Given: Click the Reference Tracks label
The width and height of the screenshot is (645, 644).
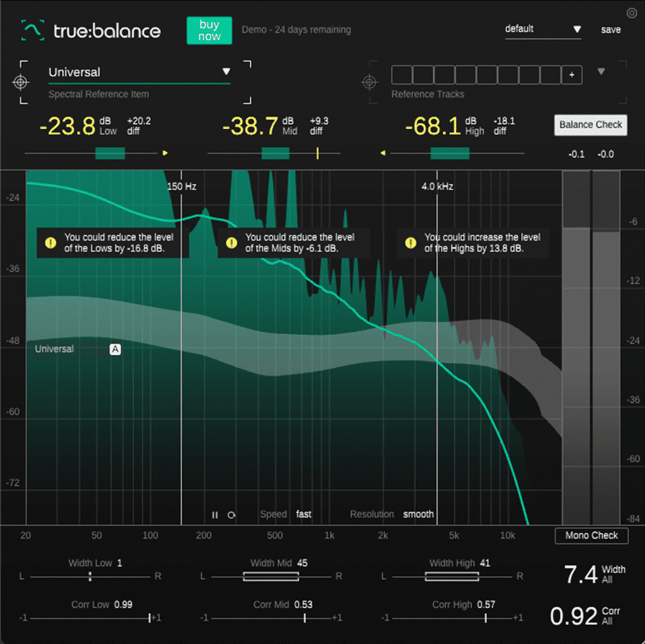Looking at the screenshot, I should click(428, 94).
